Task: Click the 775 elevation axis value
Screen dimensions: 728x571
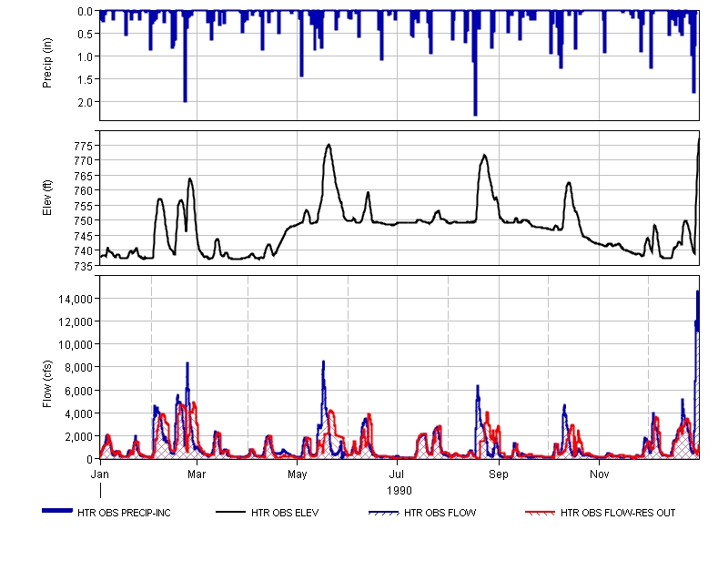Action: (x=84, y=146)
